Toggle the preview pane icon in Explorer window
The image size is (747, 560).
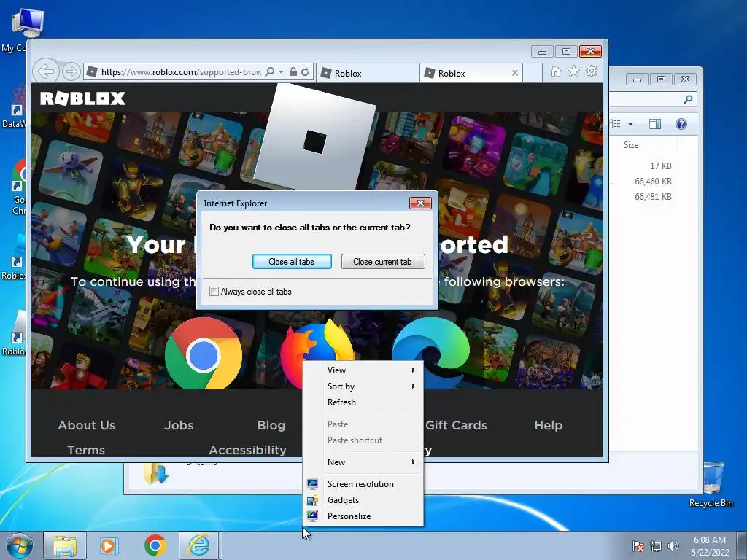656,124
